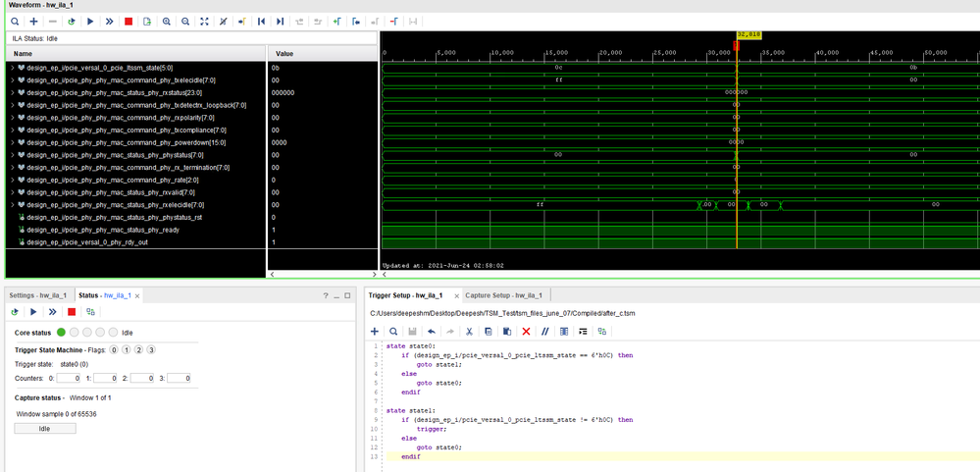The height and width of the screenshot is (472, 980).
Task: Zoom in on the waveform
Action: [167, 21]
